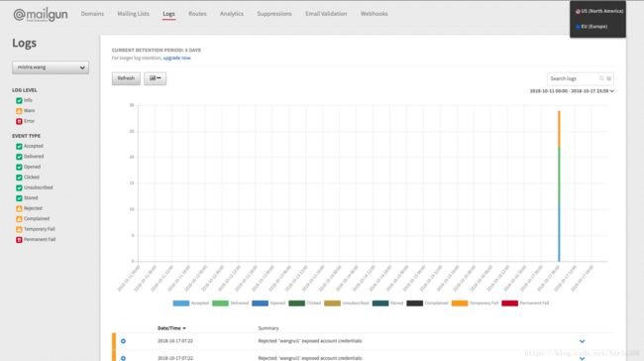This screenshot has width=644, height=361.
Task: Toggle the Error log level checkbox
Action: tap(19, 121)
